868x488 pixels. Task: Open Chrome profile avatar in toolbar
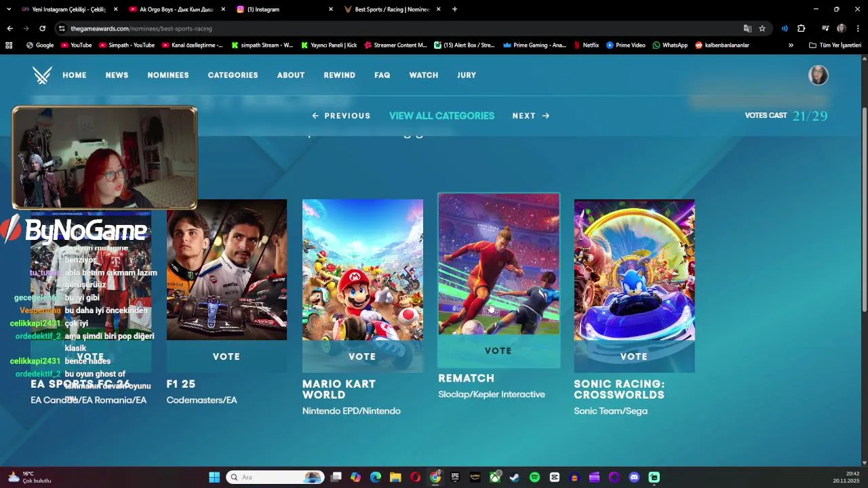click(x=842, y=28)
